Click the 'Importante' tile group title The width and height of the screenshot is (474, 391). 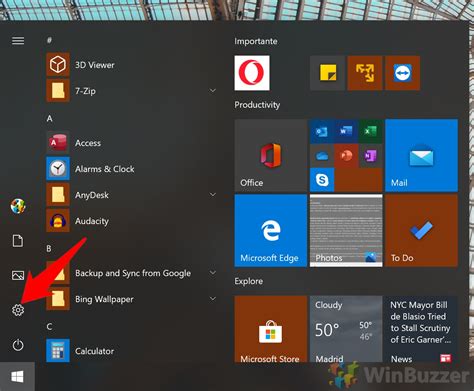click(x=256, y=41)
